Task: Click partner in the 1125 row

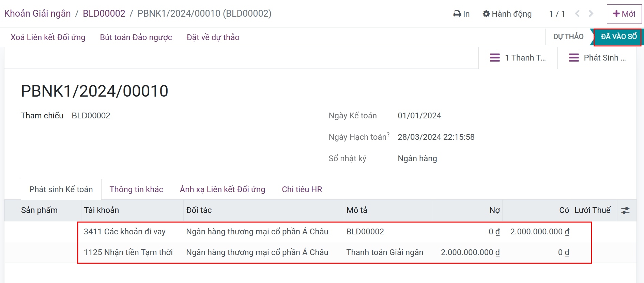Action: coord(257,252)
